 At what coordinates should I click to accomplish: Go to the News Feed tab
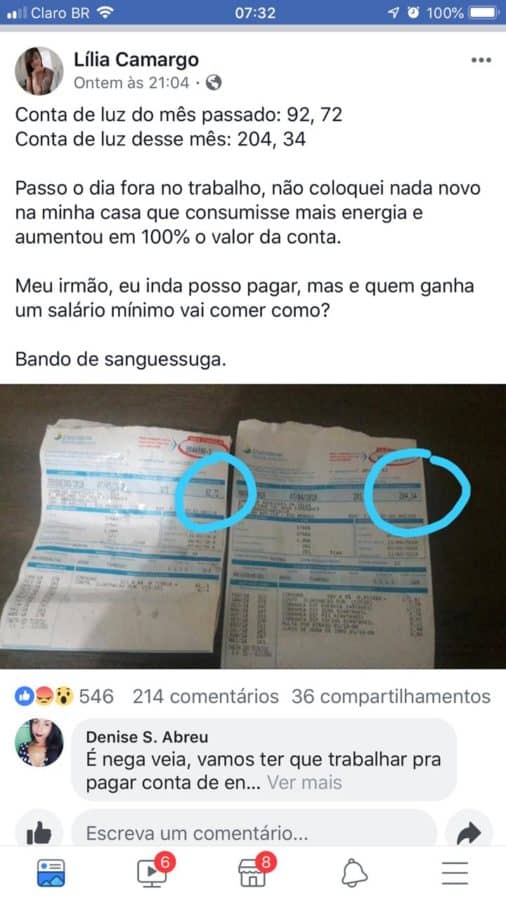coord(51,873)
